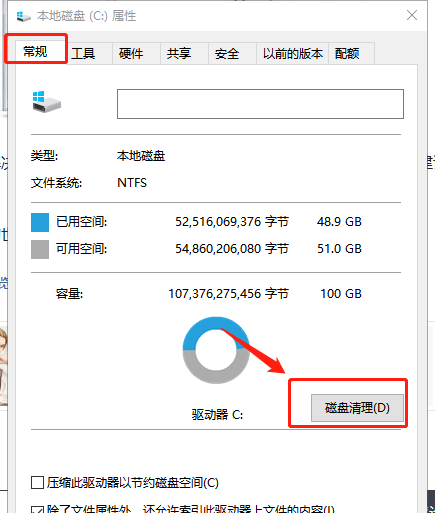Click the 48.9 GB used size
The image size is (435, 513).
click(339, 222)
